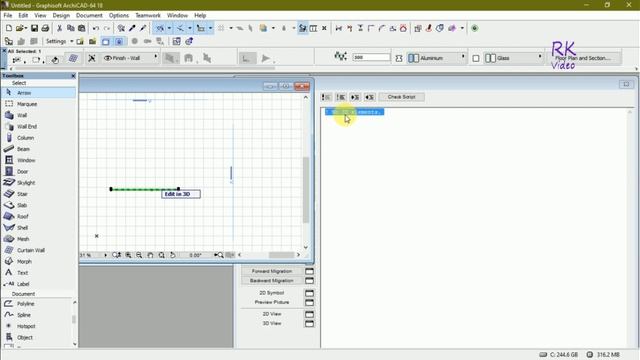The height and width of the screenshot is (360, 640).
Task: Open the Aluminum material dropdown
Action: coord(437,58)
